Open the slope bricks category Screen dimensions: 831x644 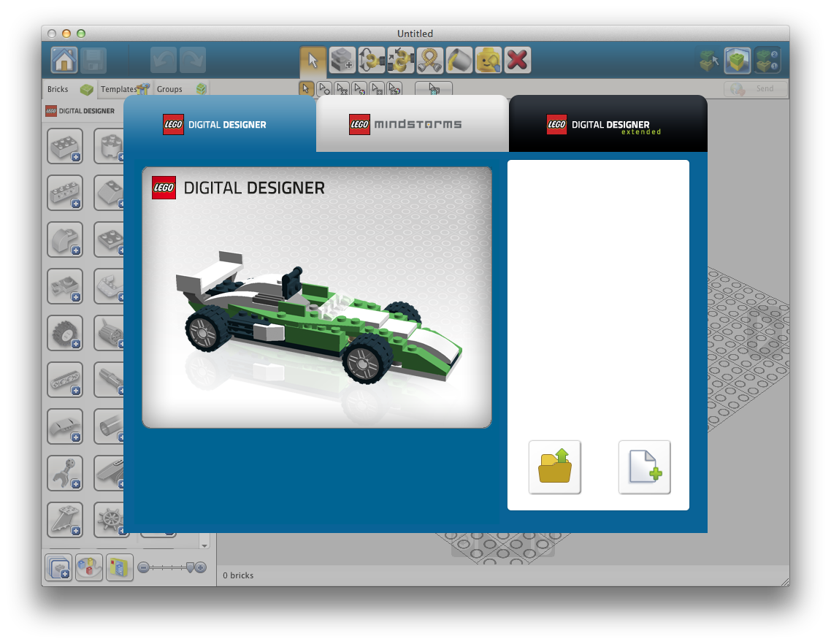[x=110, y=193]
